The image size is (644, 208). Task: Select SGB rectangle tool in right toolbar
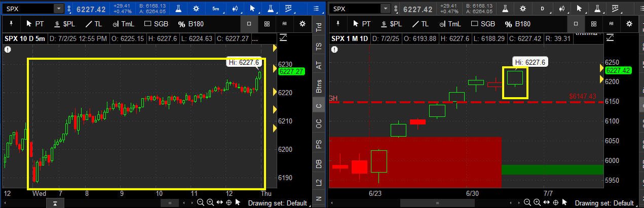coord(482,24)
